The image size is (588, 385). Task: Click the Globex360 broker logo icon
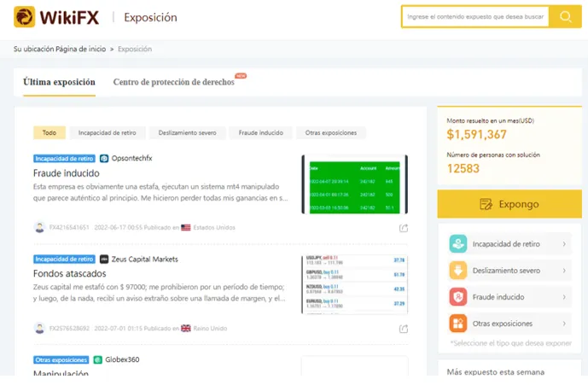click(x=97, y=359)
